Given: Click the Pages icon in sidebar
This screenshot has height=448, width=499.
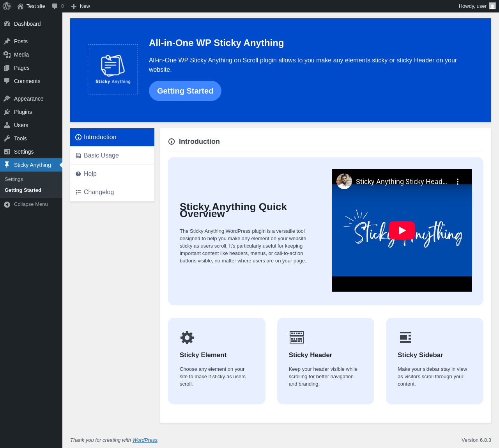Looking at the screenshot, I should click(x=7, y=68).
